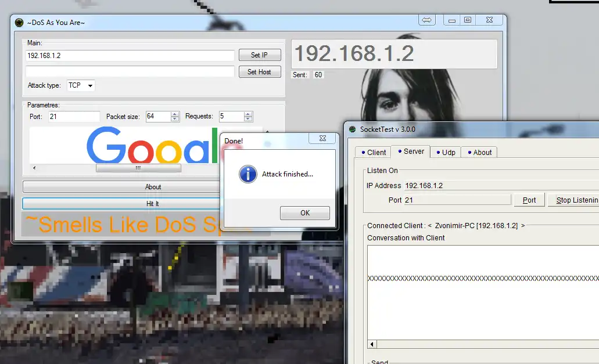Click the Conversation with Client text area

click(x=483, y=292)
